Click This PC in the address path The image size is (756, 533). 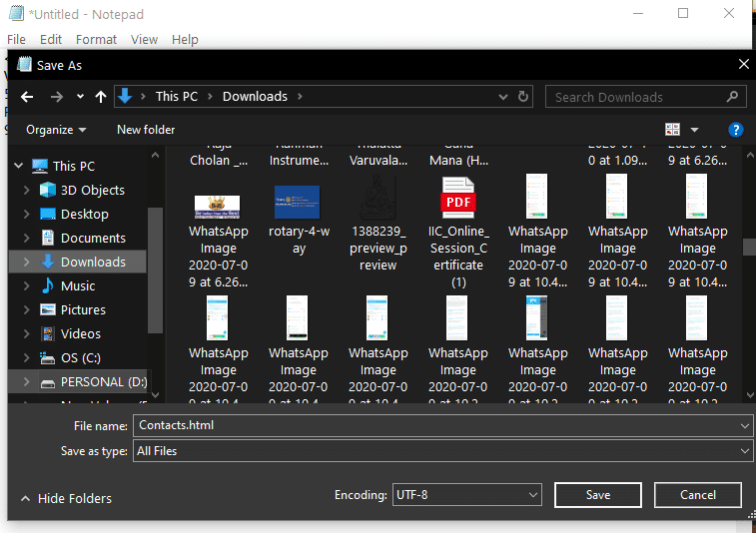(x=177, y=97)
